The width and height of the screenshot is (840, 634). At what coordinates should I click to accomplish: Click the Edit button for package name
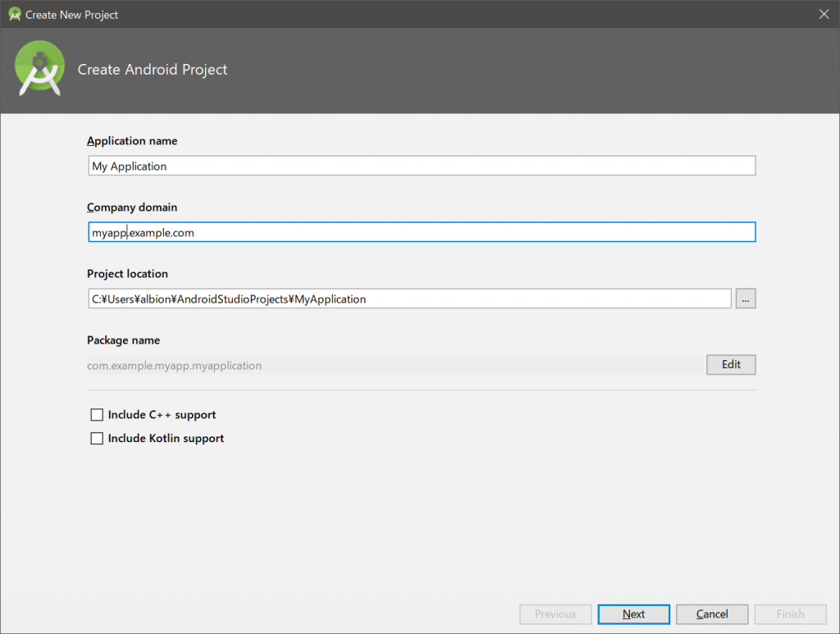pyautogui.click(x=730, y=365)
